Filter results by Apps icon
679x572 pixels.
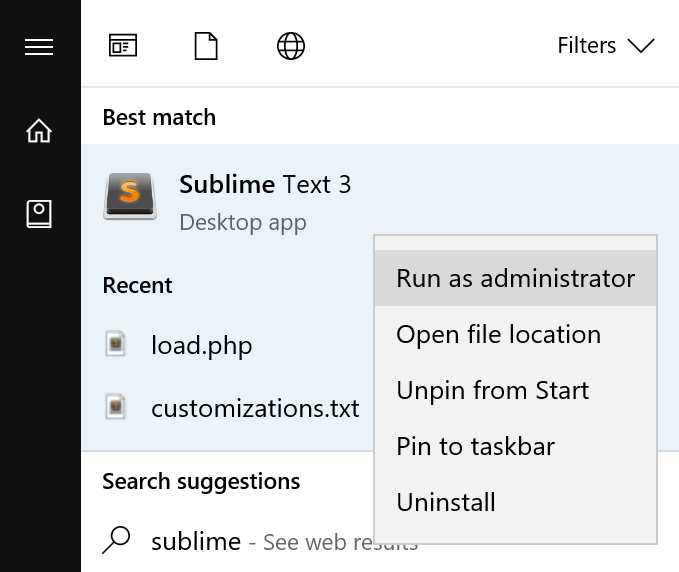point(123,45)
